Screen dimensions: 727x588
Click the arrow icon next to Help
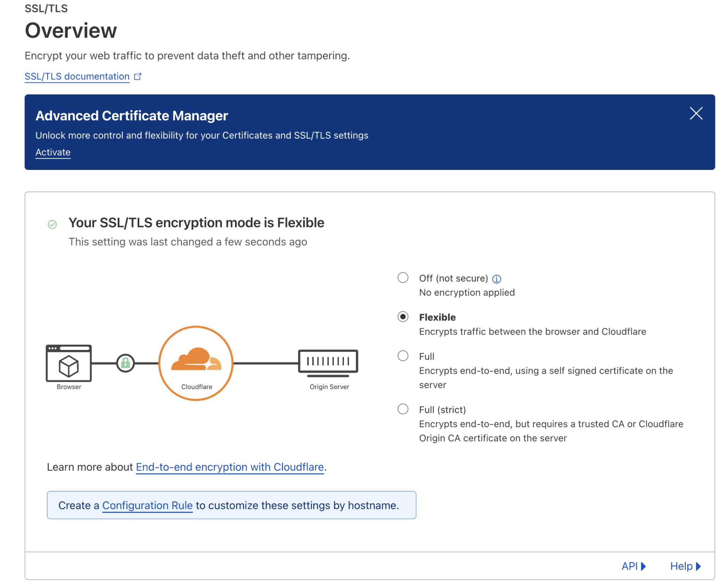coord(698,566)
